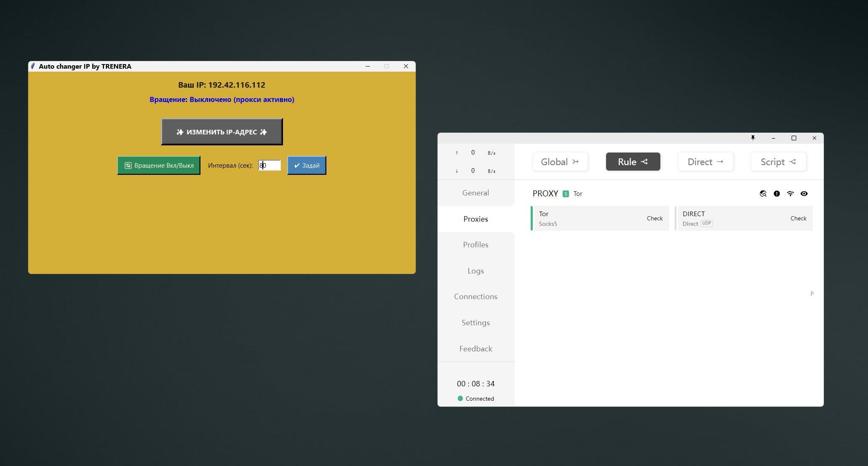Select the DIRECT proxy card

click(744, 218)
